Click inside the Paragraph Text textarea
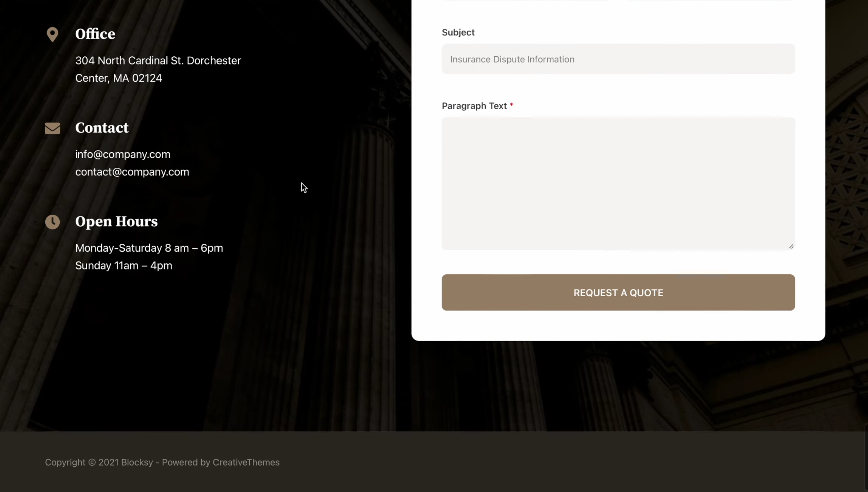 618,183
